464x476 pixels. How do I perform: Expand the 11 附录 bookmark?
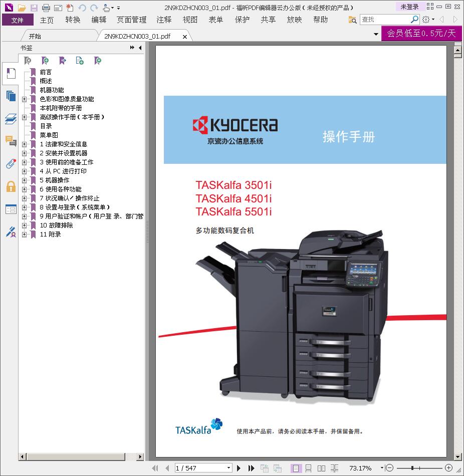(24, 234)
